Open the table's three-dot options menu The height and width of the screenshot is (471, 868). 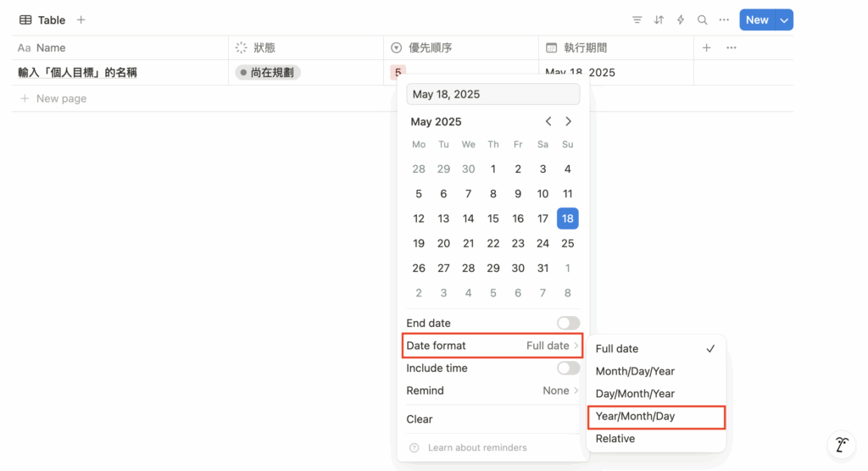[724, 20]
